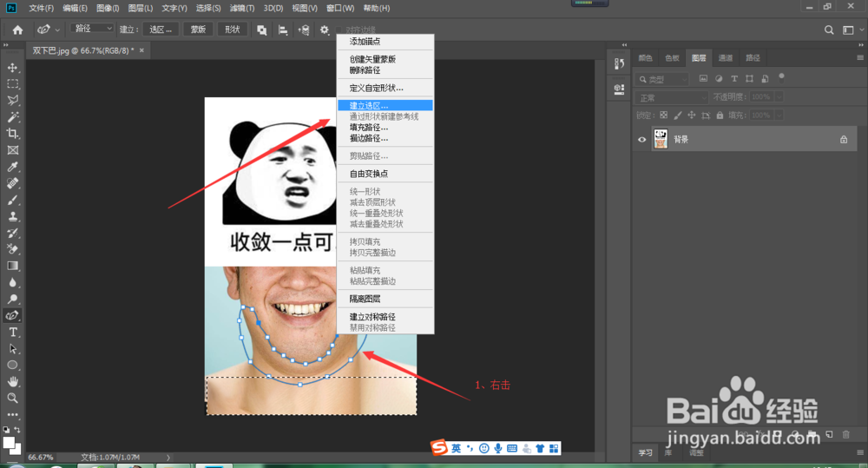Select the Eraser tool
Viewport: 868px width, 468px height.
tap(12, 249)
